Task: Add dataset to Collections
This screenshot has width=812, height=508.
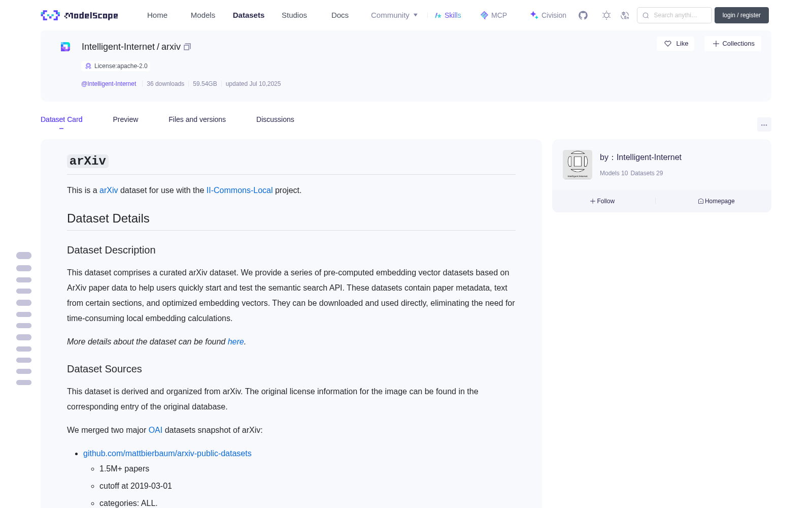Action: [733, 44]
